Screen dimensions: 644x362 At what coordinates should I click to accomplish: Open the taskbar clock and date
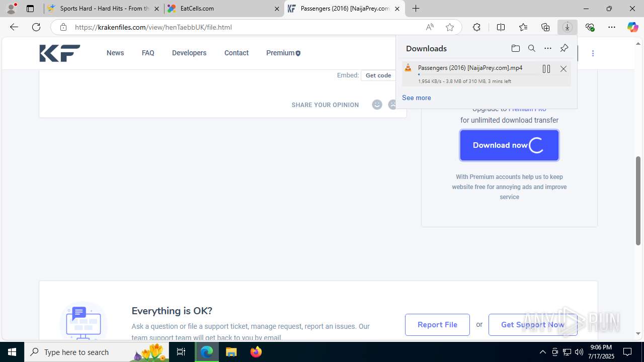601,352
